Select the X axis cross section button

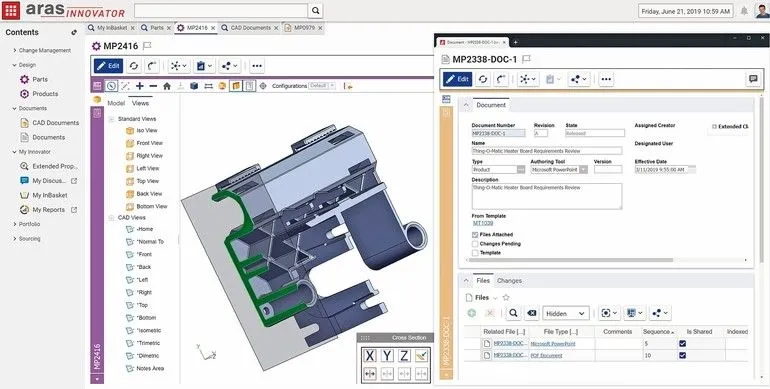tap(370, 356)
